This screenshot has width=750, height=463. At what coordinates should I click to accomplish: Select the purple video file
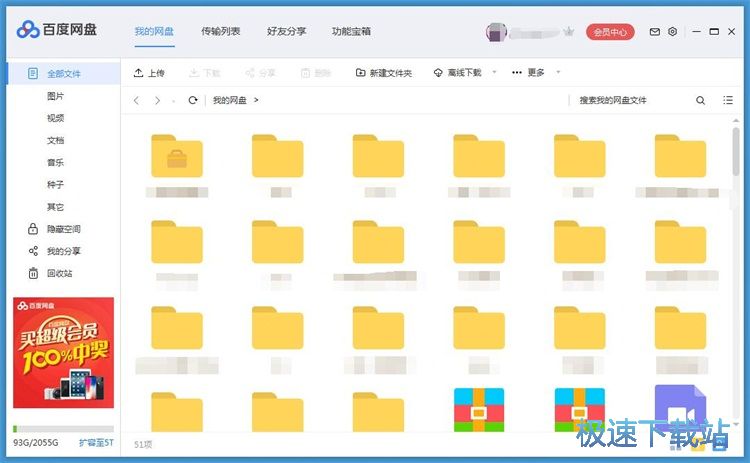pyautogui.click(x=680, y=409)
